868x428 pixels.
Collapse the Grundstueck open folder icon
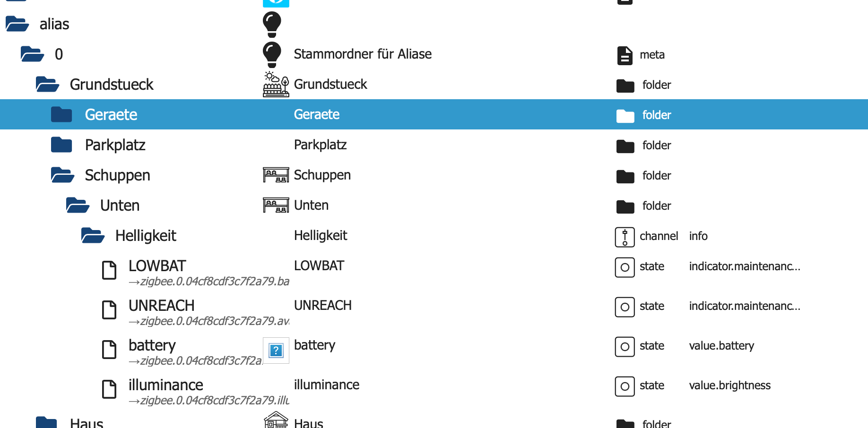(47, 85)
